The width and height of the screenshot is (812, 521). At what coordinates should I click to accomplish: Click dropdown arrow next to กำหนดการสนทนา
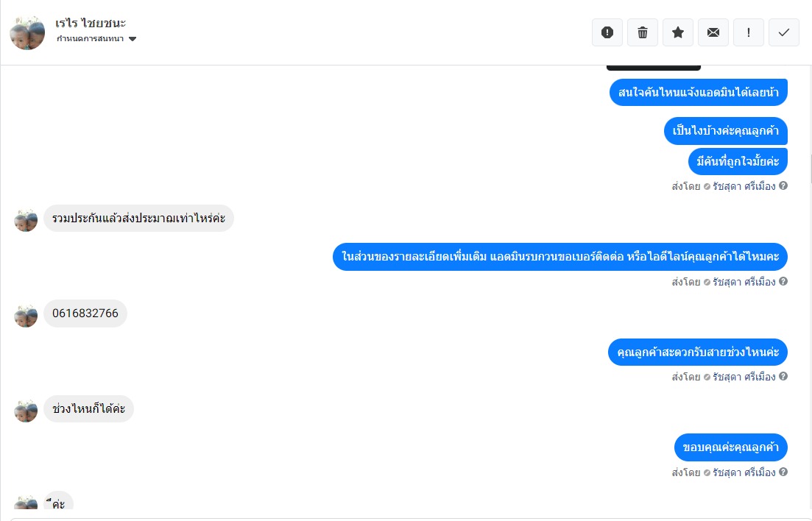tap(133, 39)
